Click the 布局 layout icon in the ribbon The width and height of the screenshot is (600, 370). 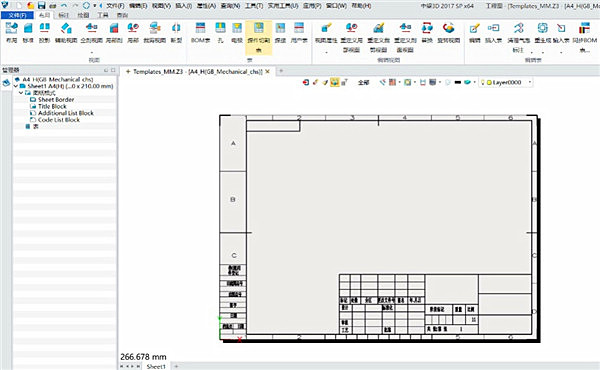click(x=11, y=32)
